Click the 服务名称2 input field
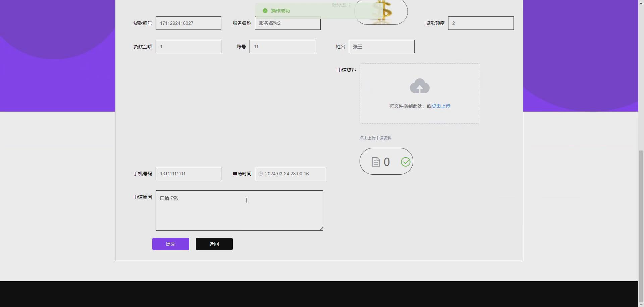 click(287, 23)
